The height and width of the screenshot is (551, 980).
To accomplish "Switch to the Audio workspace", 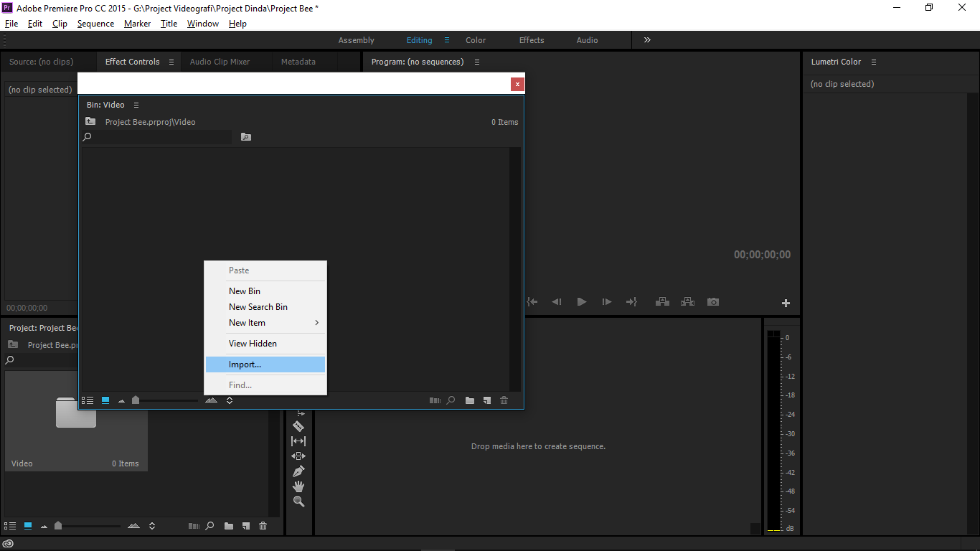I will coord(588,40).
